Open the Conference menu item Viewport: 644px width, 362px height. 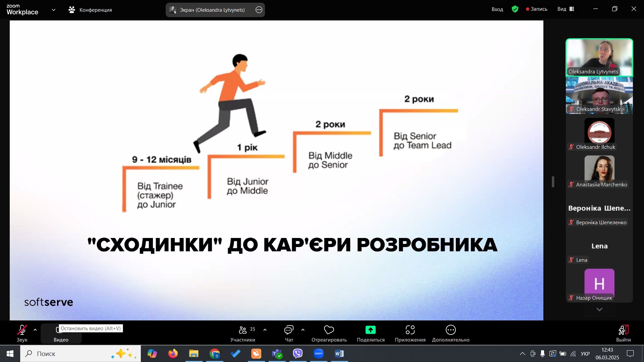pyautogui.click(x=90, y=10)
